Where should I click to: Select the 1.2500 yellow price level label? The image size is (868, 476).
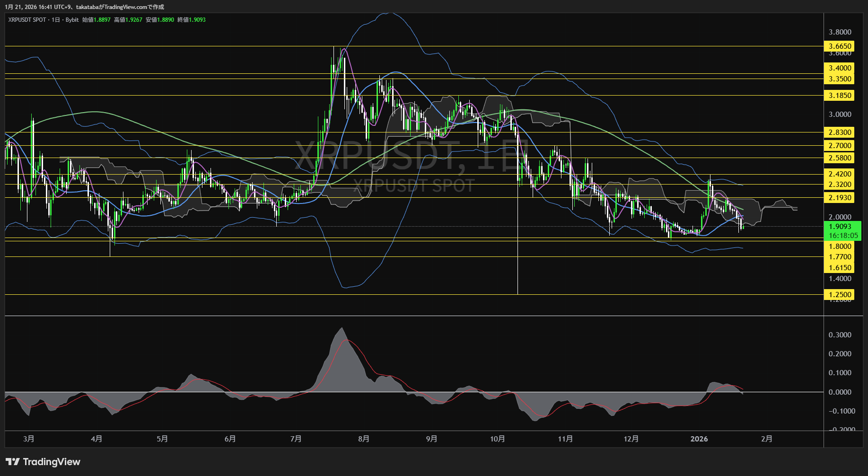point(840,295)
